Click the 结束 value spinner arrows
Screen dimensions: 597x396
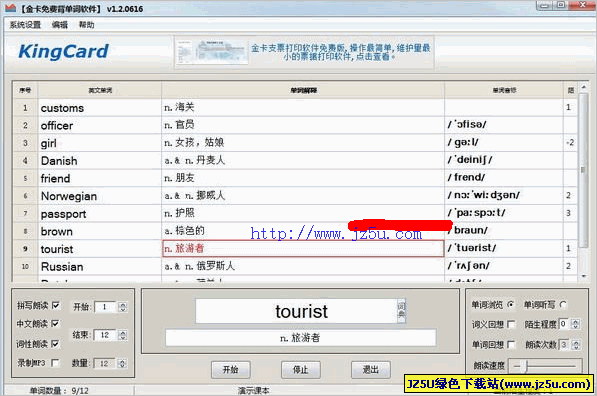pyautogui.click(x=123, y=335)
